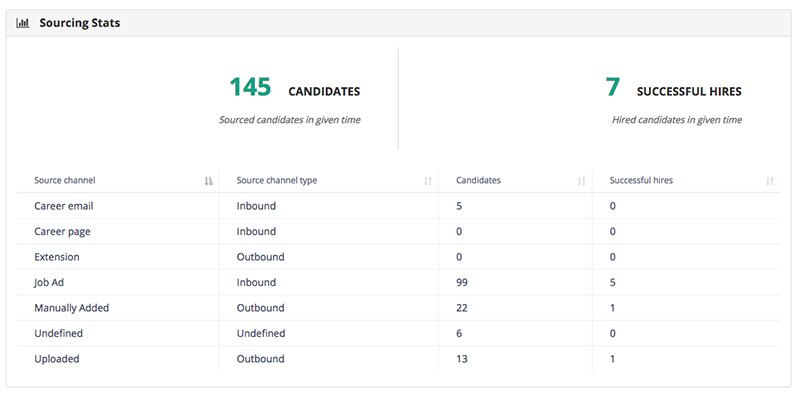
Task: Sort table by Source channel sort icon
Action: (x=208, y=181)
